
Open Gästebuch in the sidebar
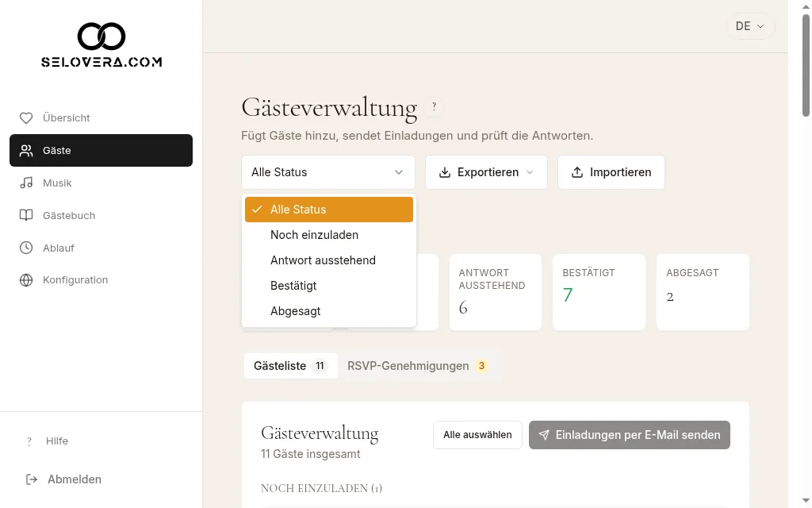pyautogui.click(x=101, y=215)
